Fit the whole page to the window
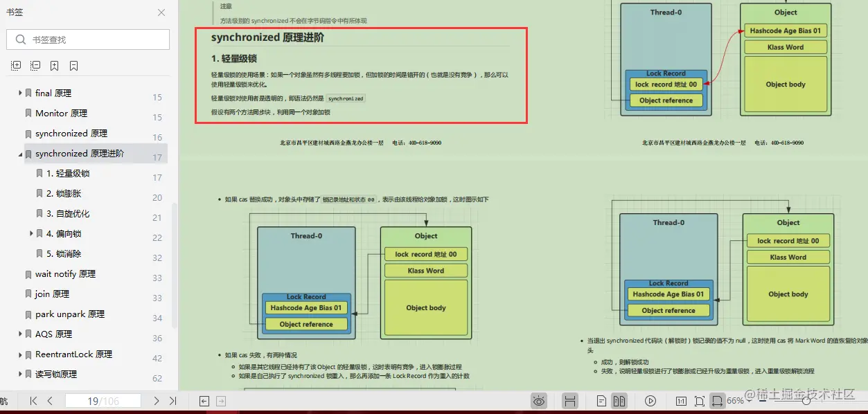 pyautogui.click(x=700, y=400)
